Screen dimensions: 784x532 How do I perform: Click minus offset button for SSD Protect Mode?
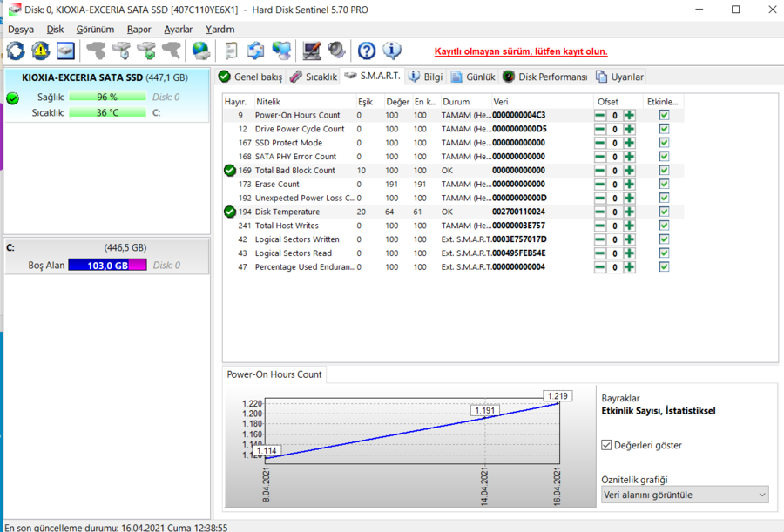tap(600, 143)
